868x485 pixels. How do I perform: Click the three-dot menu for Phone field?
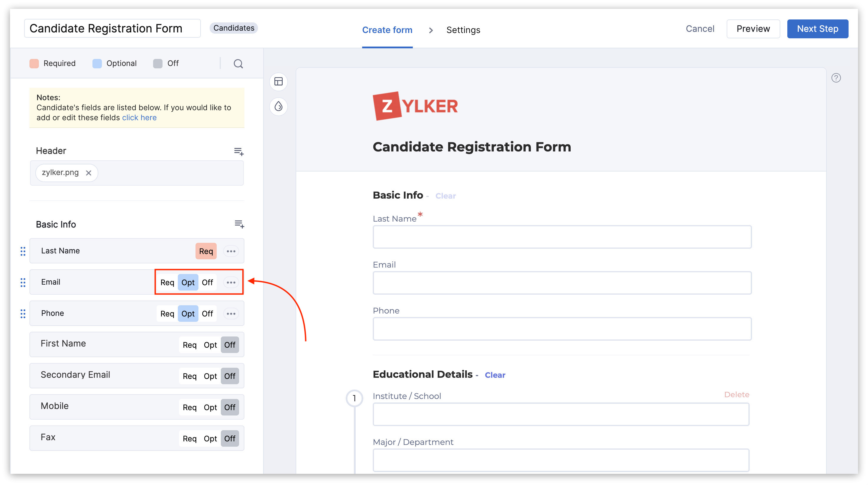pos(231,313)
